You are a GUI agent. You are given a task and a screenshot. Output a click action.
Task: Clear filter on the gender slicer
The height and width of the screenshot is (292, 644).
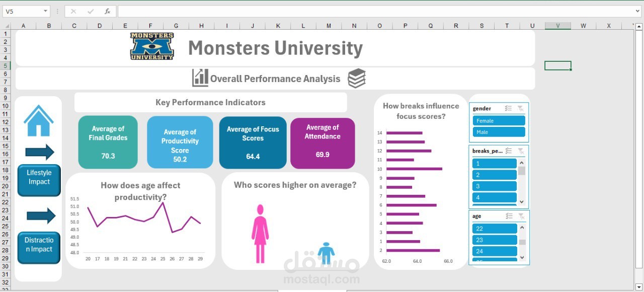[x=520, y=108]
